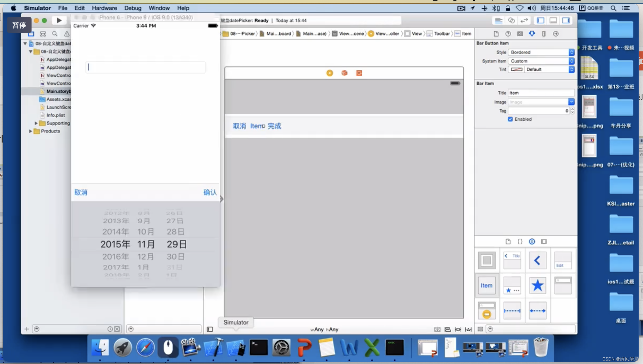The image size is (643, 364).
Task: Open the Window menu
Action: point(159,8)
